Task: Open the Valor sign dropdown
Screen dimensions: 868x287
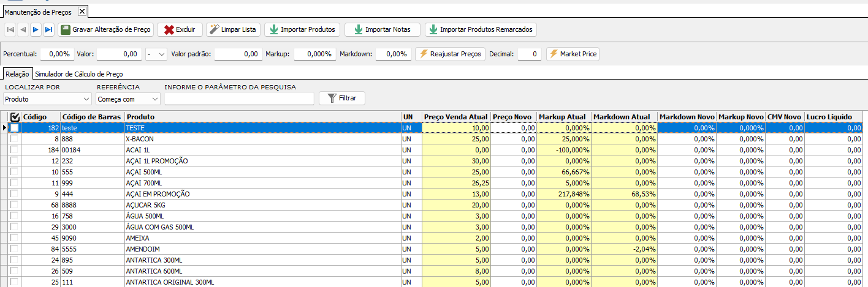Action: coord(157,54)
